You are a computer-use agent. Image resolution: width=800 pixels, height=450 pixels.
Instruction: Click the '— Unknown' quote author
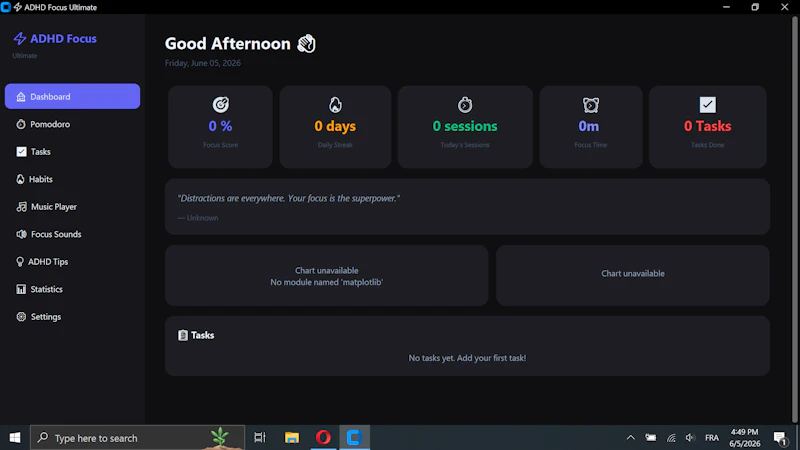pos(198,218)
